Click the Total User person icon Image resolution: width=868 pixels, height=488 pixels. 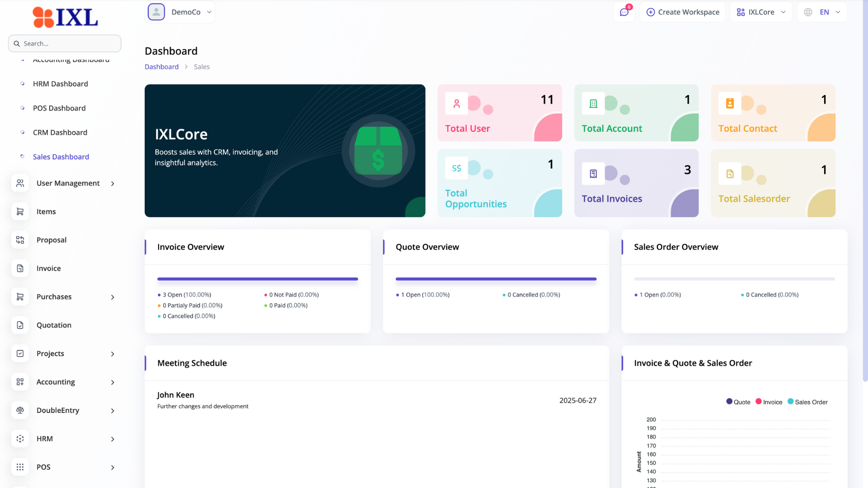[457, 103]
